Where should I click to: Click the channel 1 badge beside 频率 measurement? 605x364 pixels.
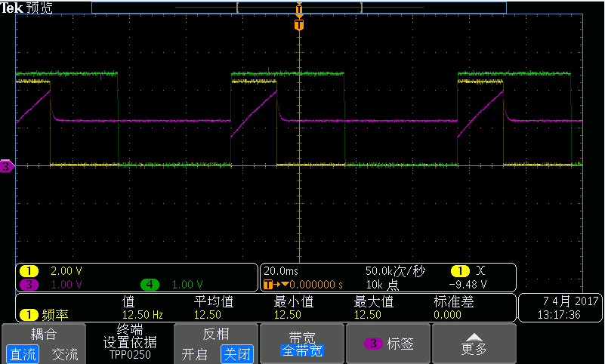(x=29, y=315)
